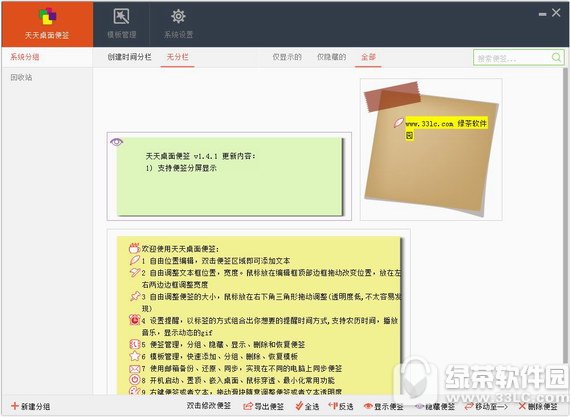This screenshot has height=417, width=570.
Task: Click 显示便签 show notes button
Action: pos(384,406)
